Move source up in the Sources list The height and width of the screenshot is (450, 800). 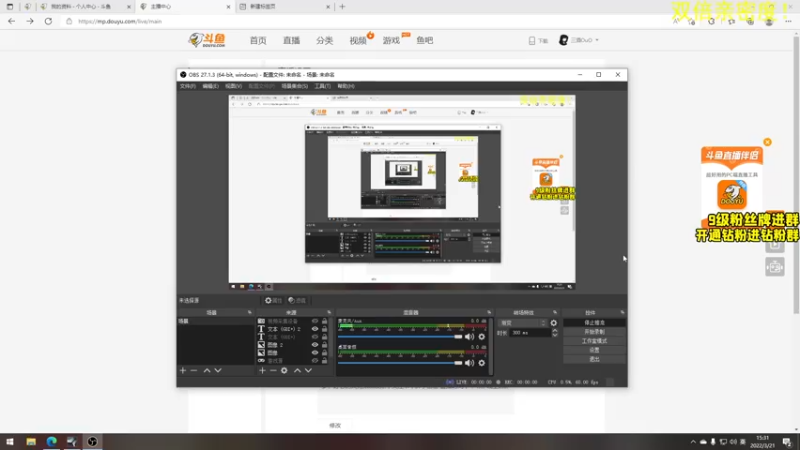(x=297, y=370)
